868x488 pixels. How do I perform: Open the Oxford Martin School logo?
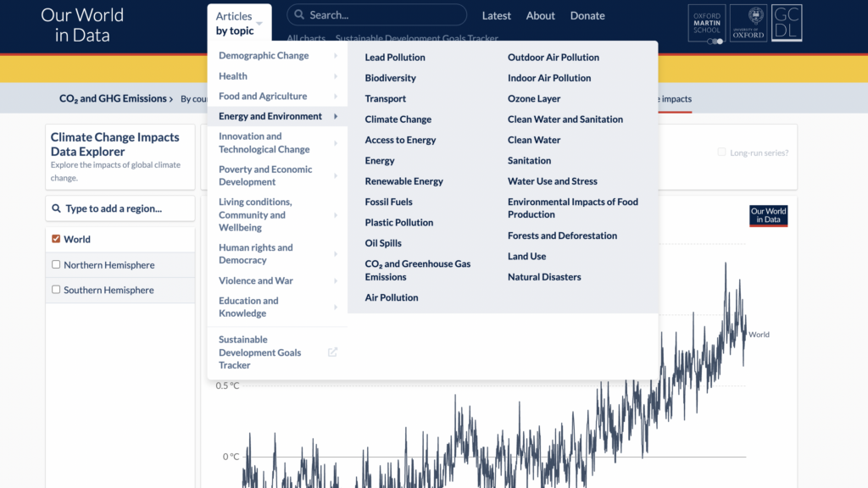(x=707, y=23)
